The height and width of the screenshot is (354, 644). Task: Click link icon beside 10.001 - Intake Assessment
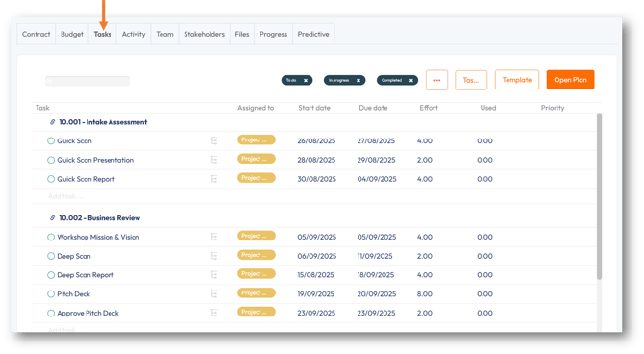click(52, 122)
